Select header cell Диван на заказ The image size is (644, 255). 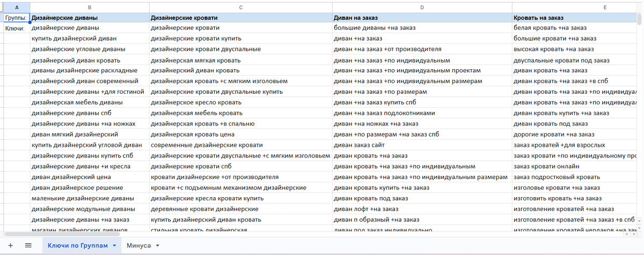pos(422,18)
